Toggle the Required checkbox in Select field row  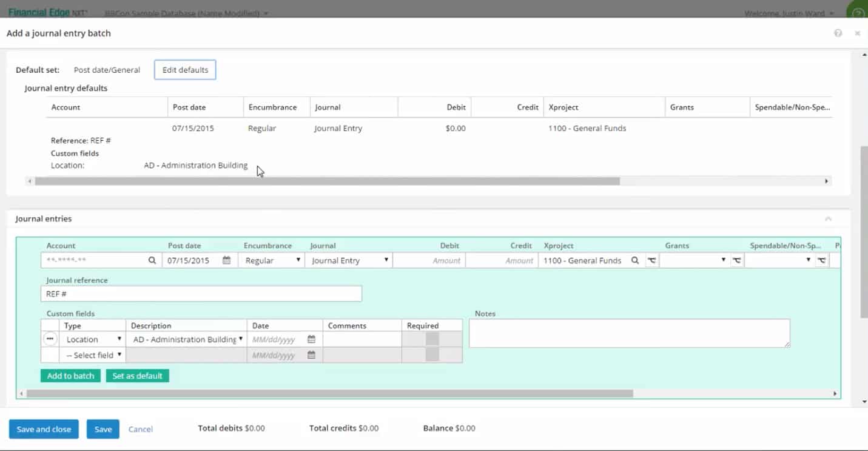(432, 355)
